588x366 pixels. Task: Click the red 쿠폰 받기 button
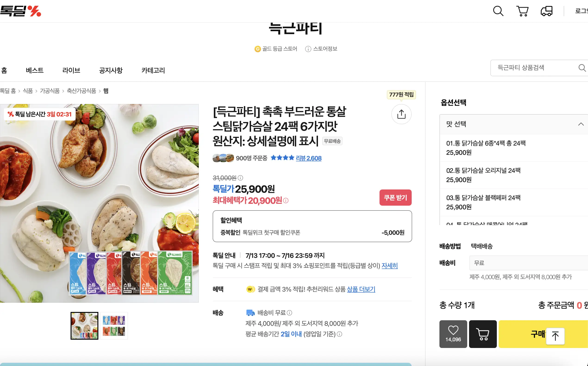pos(395,198)
